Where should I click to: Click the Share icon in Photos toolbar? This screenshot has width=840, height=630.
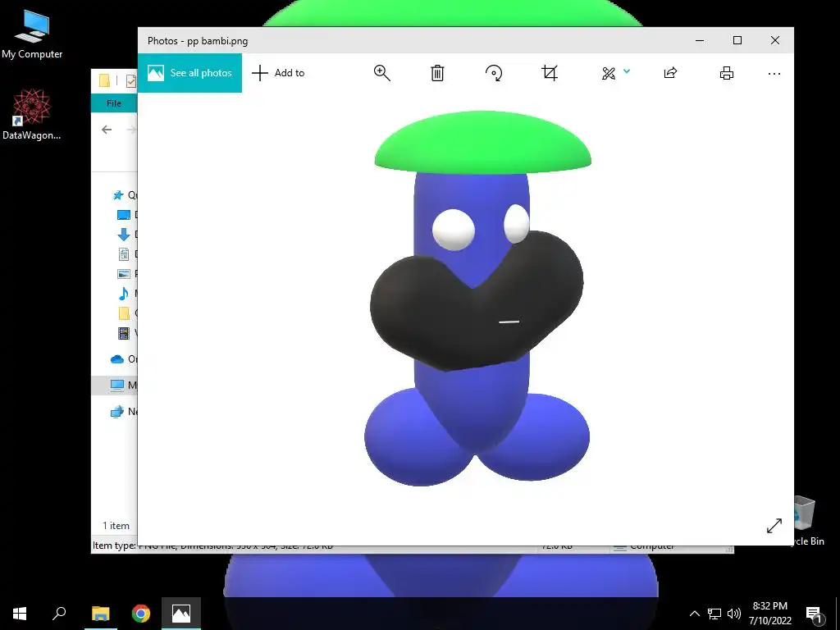tap(671, 73)
